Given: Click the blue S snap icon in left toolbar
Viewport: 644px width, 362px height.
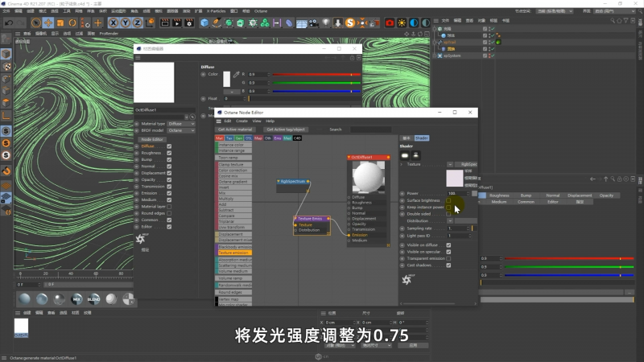Looking at the screenshot, I should [x=6, y=131].
